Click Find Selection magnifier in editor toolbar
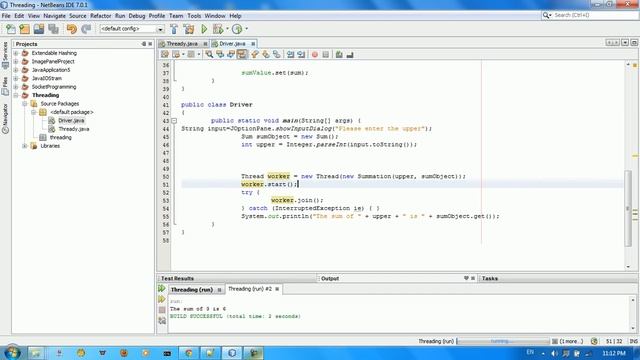 pyautogui.click(x=209, y=54)
